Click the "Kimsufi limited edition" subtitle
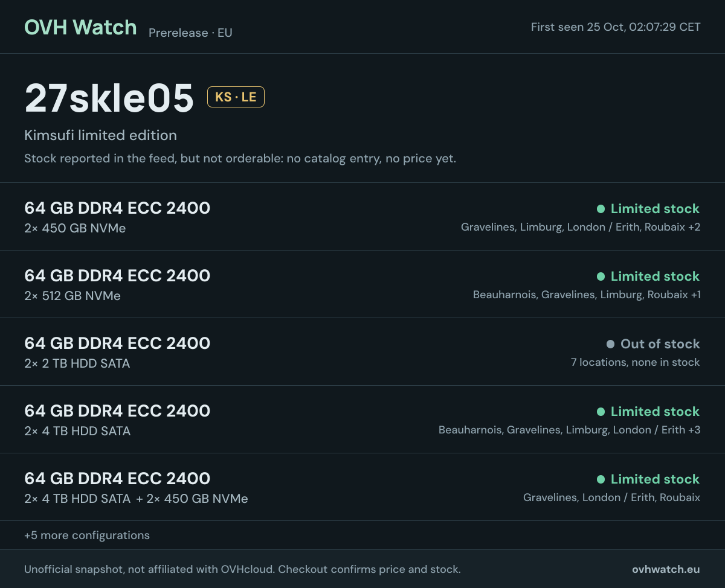Viewport: 725px width, 588px height. point(100,135)
